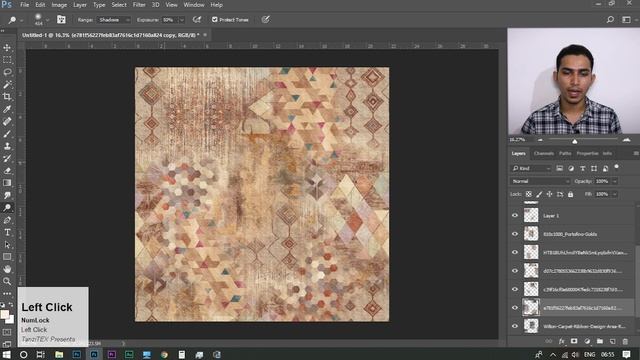Viewport: 640px width, 360px height.
Task: Open the tool preset picker arrow
Action: (22, 20)
